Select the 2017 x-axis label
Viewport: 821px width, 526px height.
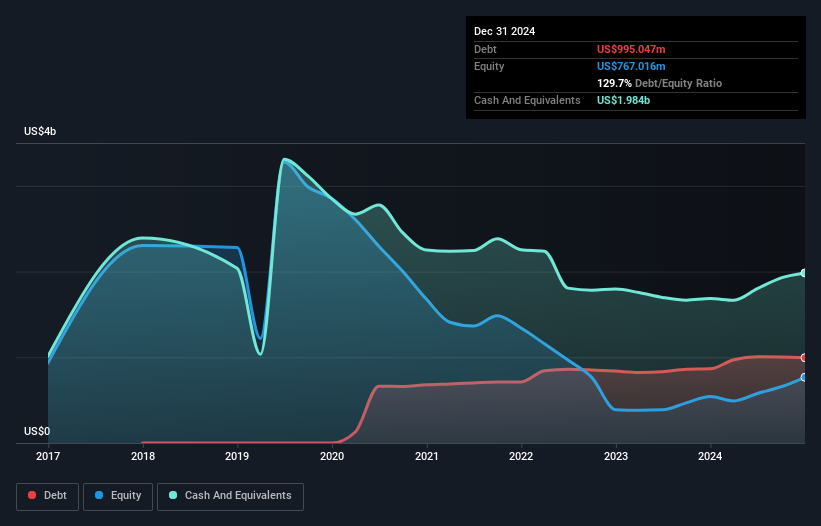(x=48, y=456)
